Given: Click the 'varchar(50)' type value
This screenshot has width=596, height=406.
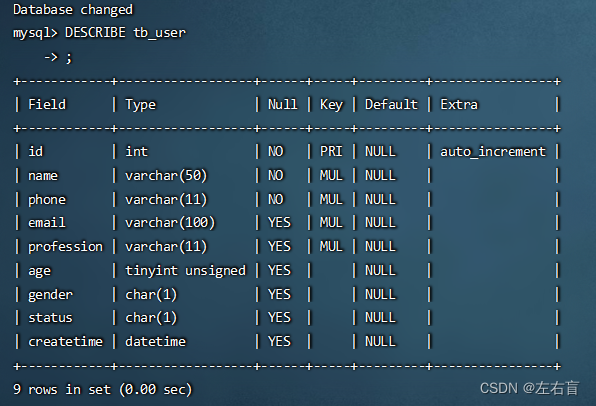Looking at the screenshot, I should point(166,176).
